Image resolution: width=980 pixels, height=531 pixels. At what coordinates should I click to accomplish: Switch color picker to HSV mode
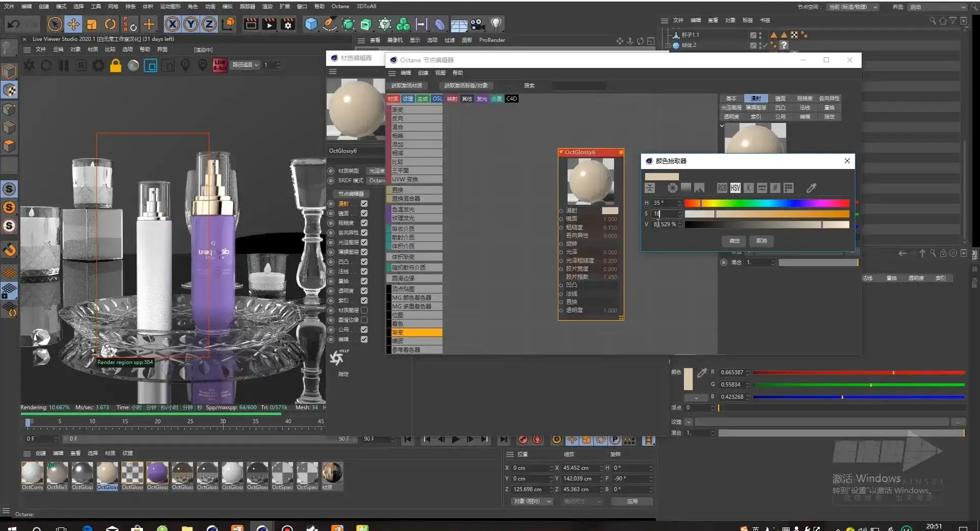(735, 188)
